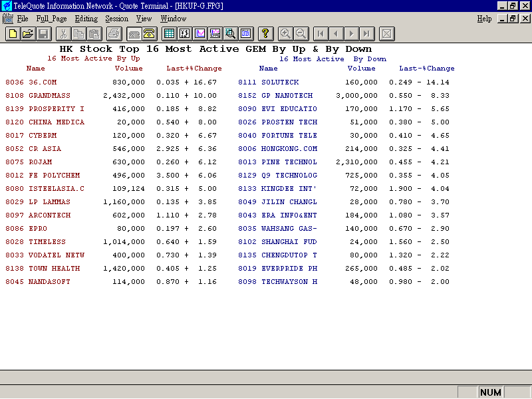Open the Full_Page menu
Image resolution: width=532 pixels, height=399 pixels.
[51, 19]
